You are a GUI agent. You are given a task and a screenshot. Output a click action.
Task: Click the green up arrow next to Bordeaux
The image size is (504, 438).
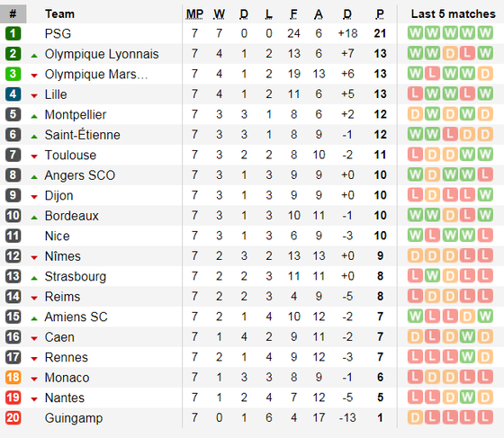pos(34,218)
